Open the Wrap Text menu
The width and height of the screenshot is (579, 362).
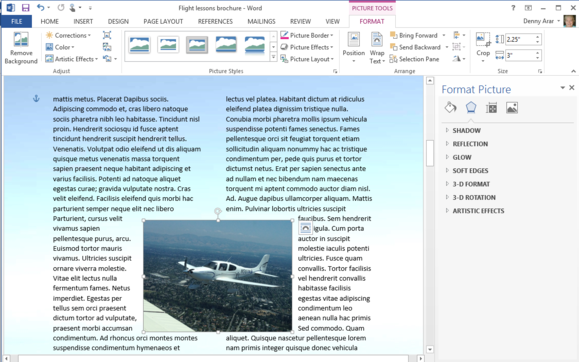click(377, 47)
